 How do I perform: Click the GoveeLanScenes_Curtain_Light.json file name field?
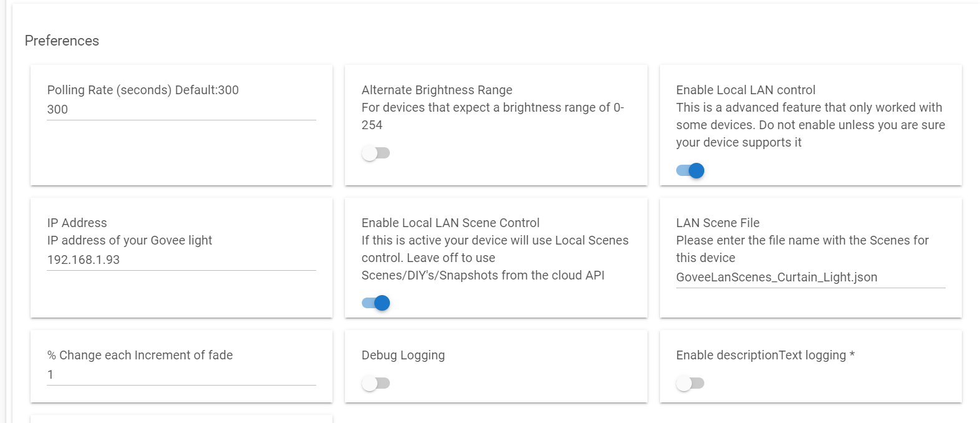coord(810,278)
